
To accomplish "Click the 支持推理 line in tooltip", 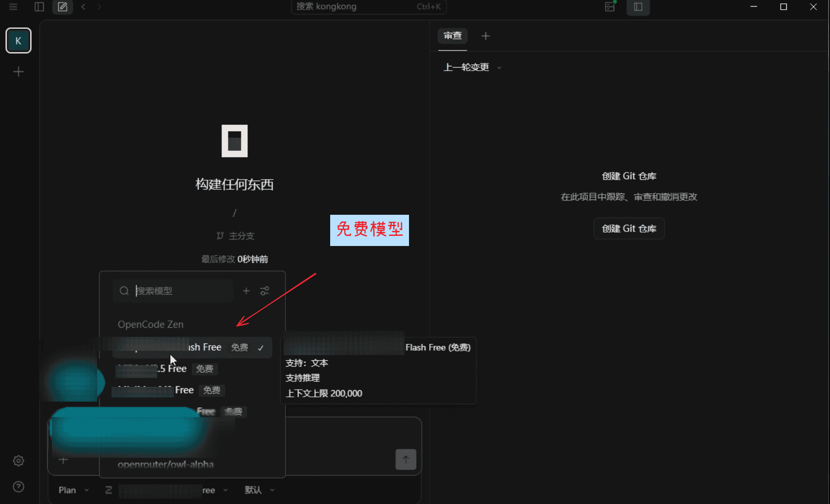I will (x=303, y=378).
